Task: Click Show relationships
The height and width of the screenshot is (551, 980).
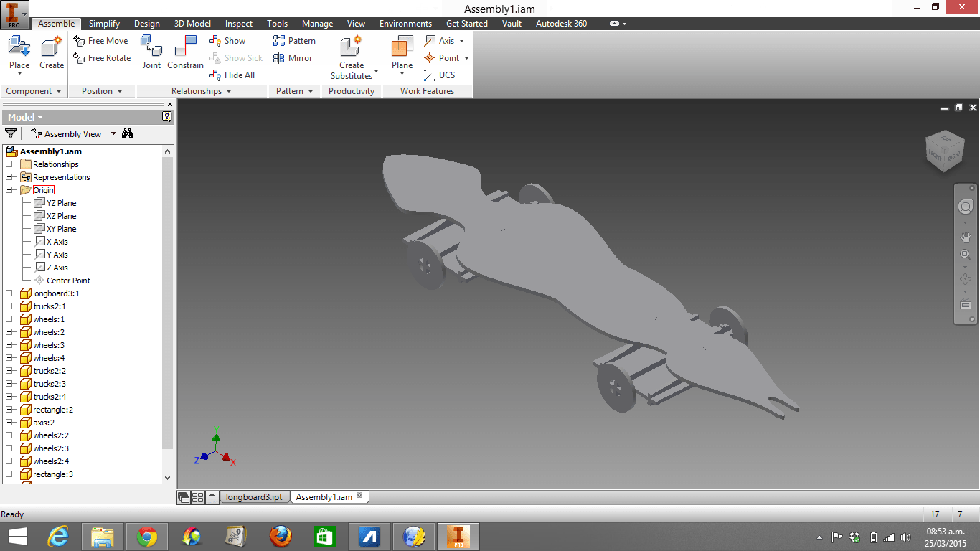Action: 227,41
